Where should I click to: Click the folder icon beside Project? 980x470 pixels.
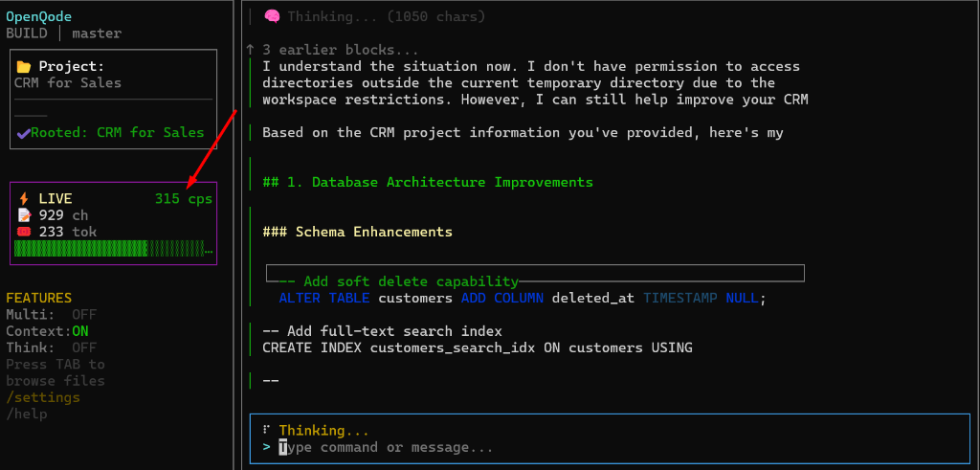24,67
